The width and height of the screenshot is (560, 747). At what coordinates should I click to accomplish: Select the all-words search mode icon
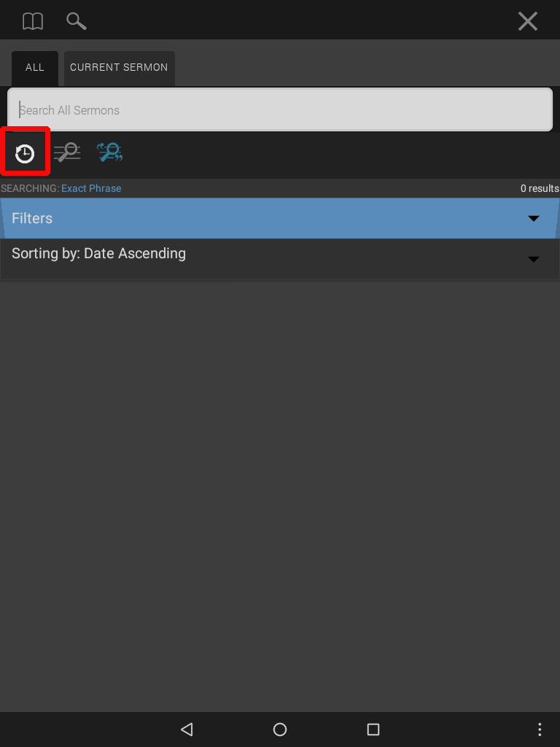click(67, 152)
